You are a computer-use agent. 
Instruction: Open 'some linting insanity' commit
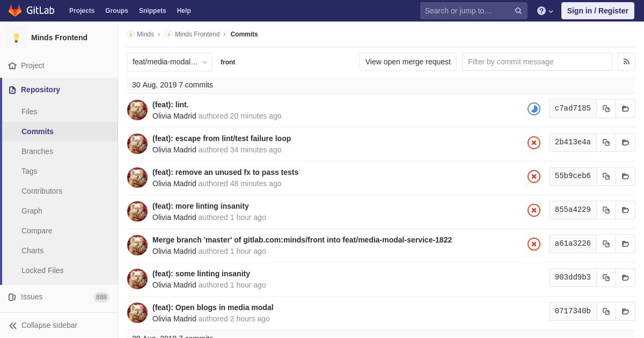[201, 274]
